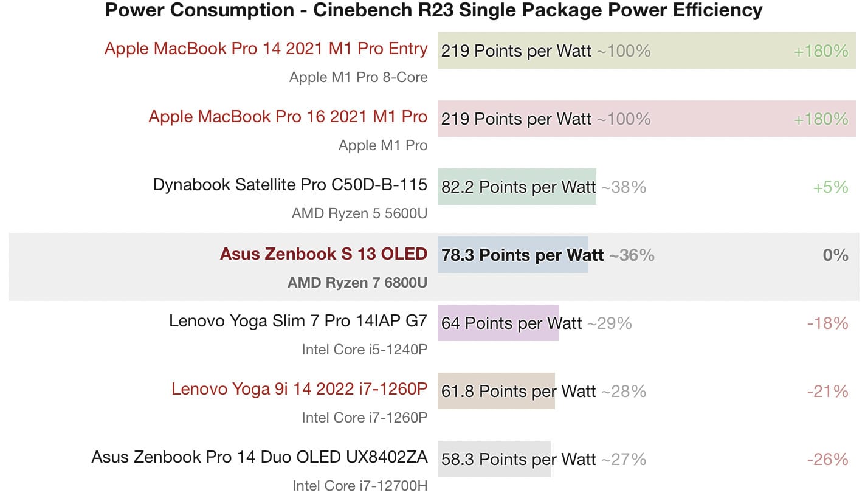The height and width of the screenshot is (504, 865).
Task: Open Lenovo Yoga 9i 14 2022 i7-1260P link
Action: 299,389
